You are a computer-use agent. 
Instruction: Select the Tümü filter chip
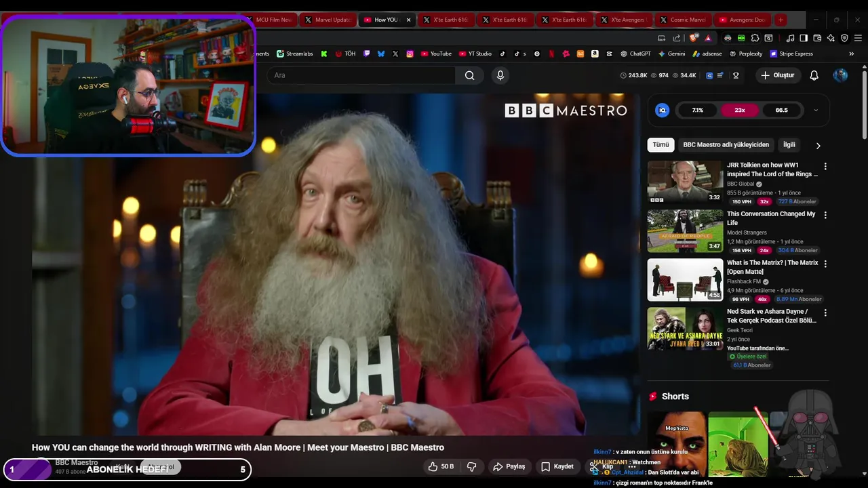[660, 145]
